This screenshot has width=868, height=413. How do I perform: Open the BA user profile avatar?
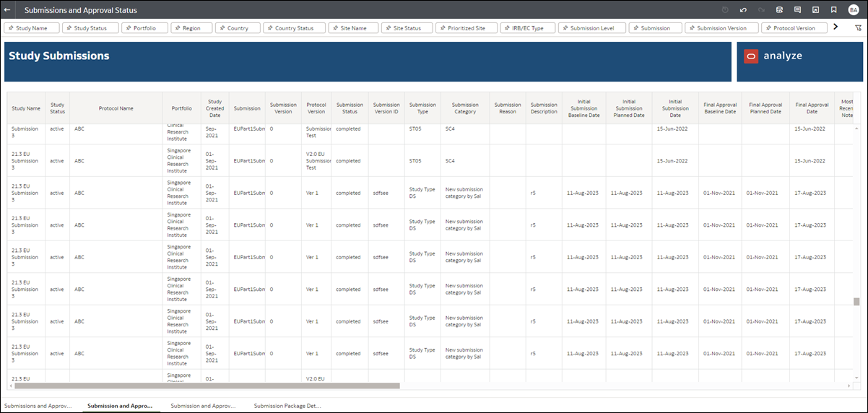point(854,10)
